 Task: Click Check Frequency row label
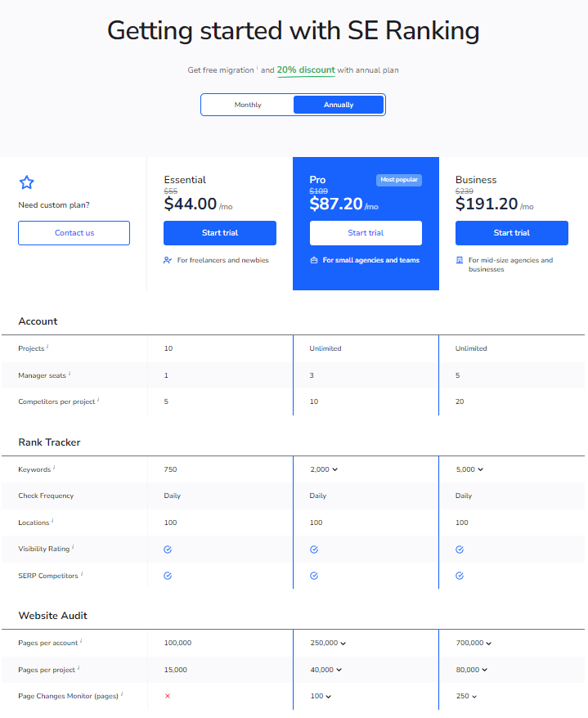[46, 496]
